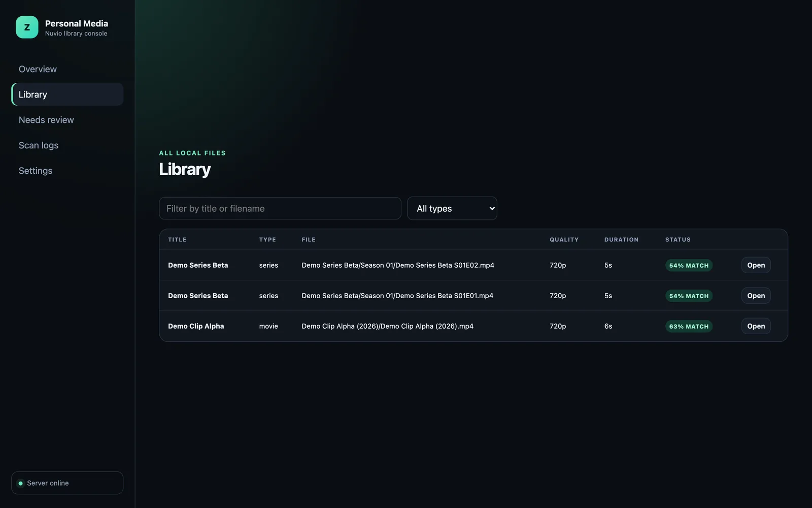Click the 54% MATCH badge for S01E01

(689, 296)
